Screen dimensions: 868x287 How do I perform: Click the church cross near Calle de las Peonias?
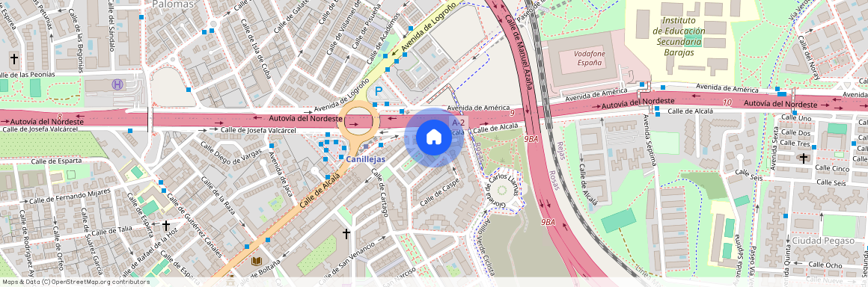point(13,58)
